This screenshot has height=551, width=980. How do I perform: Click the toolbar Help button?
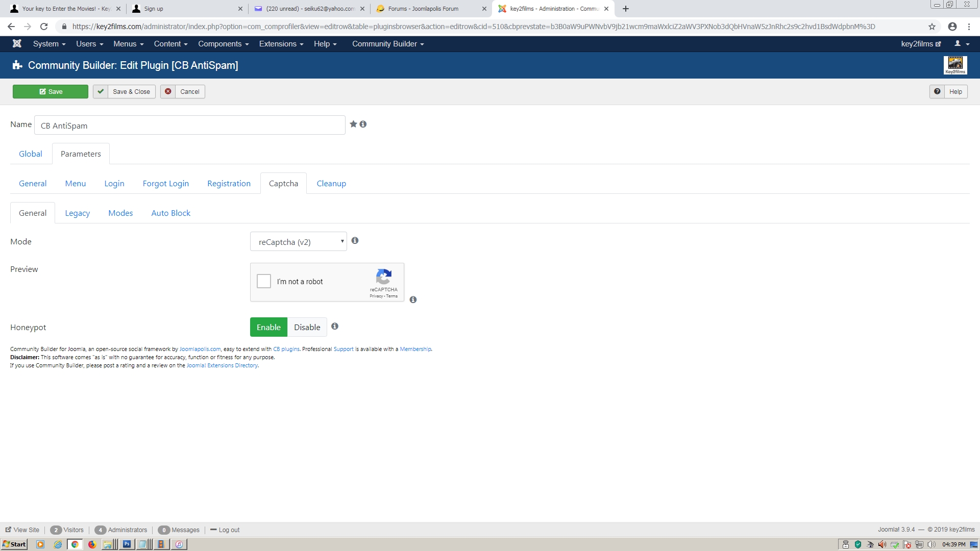[x=948, y=91]
